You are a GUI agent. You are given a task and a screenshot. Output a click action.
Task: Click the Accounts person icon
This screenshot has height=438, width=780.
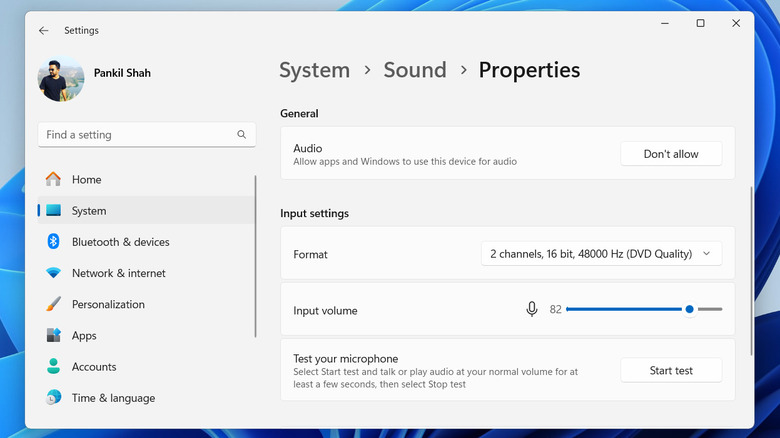coord(54,367)
